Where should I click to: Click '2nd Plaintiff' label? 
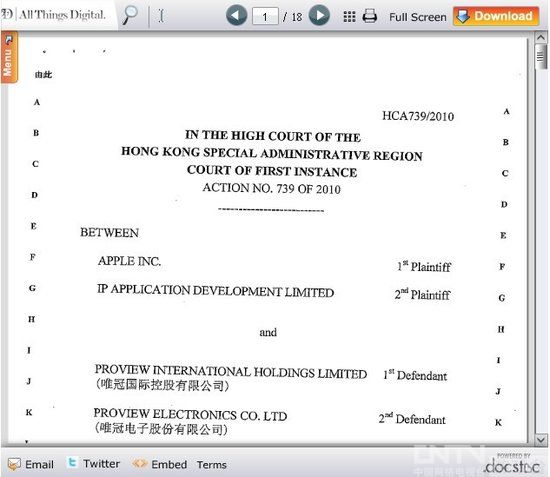tap(422, 294)
